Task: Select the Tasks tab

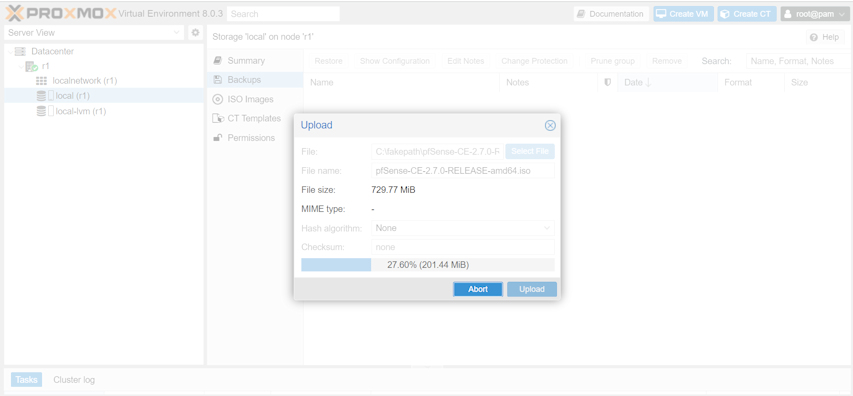Action: tap(26, 380)
